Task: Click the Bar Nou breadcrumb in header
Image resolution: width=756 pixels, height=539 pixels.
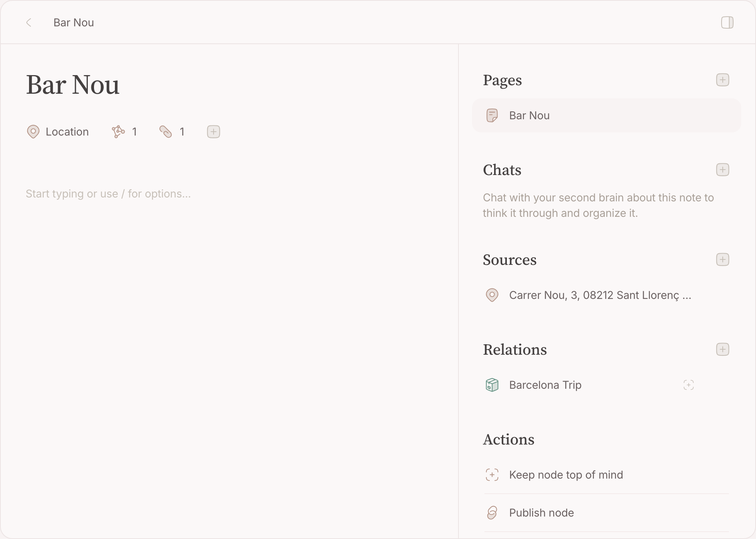Action: pyautogui.click(x=74, y=22)
